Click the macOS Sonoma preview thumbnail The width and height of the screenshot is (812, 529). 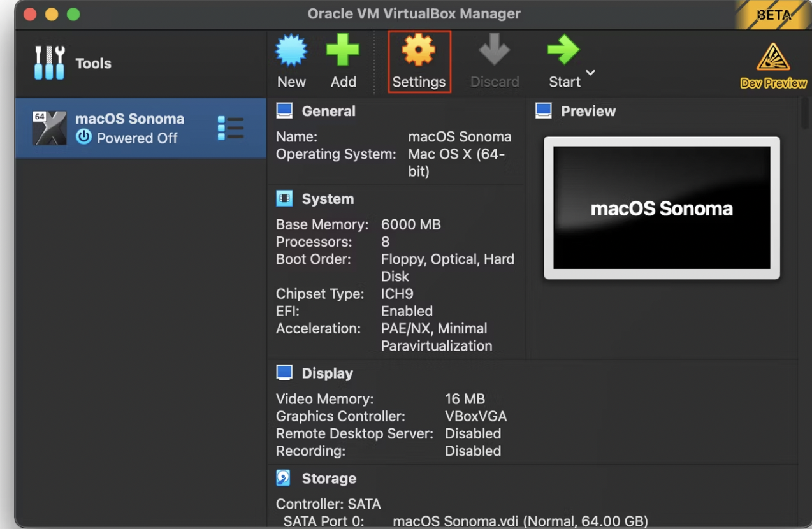662,208
